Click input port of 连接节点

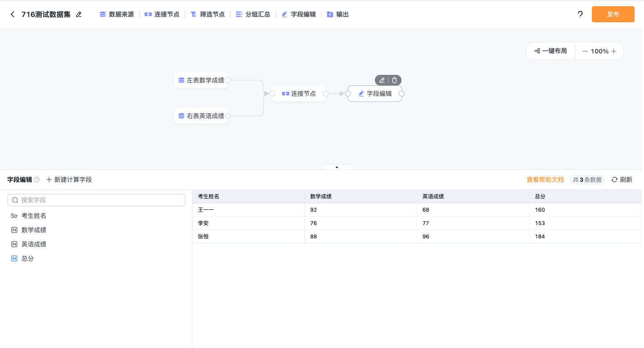point(272,94)
